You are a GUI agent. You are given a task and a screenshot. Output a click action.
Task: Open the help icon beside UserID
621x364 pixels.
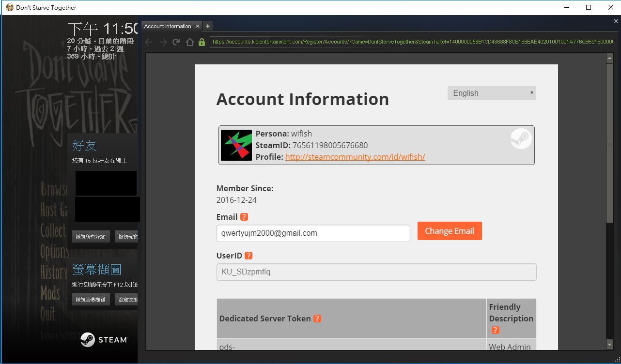click(248, 256)
